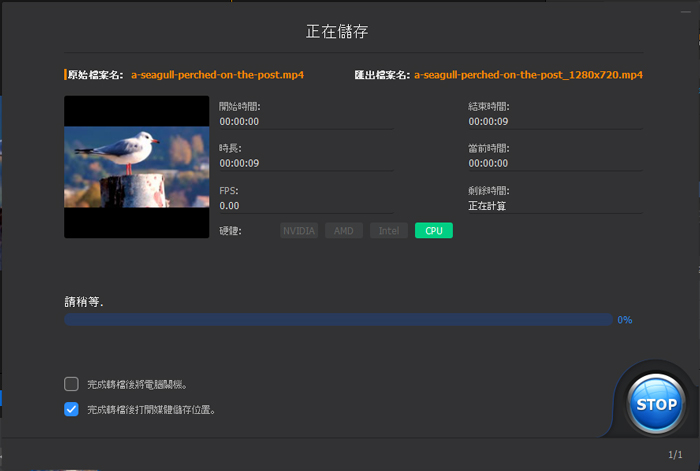Click the 1/1 task counter
The height and width of the screenshot is (471, 700).
675,454
